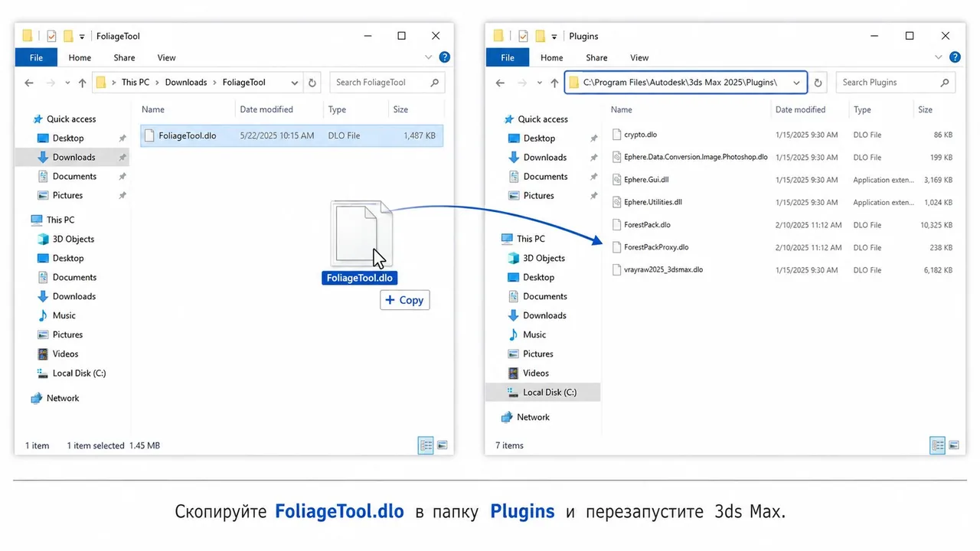The image size is (980, 551).
Task: Expand the ribbon in FoliageTool window
Action: tap(429, 57)
